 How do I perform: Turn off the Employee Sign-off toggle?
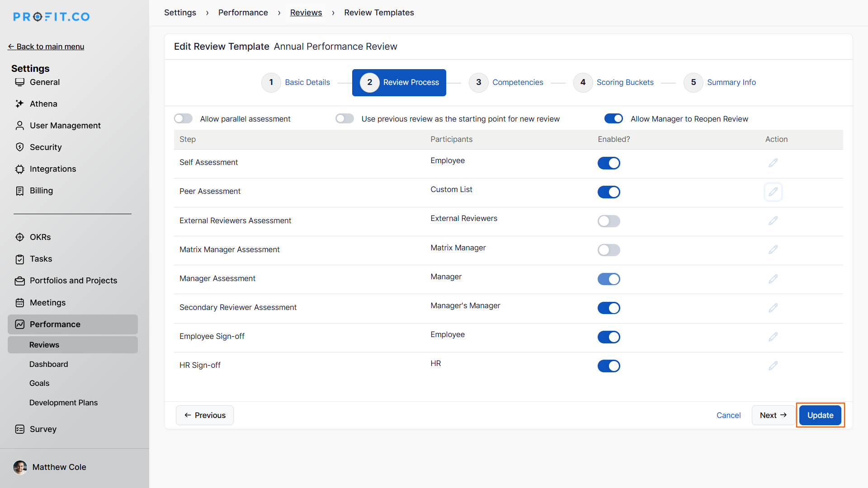pyautogui.click(x=609, y=337)
